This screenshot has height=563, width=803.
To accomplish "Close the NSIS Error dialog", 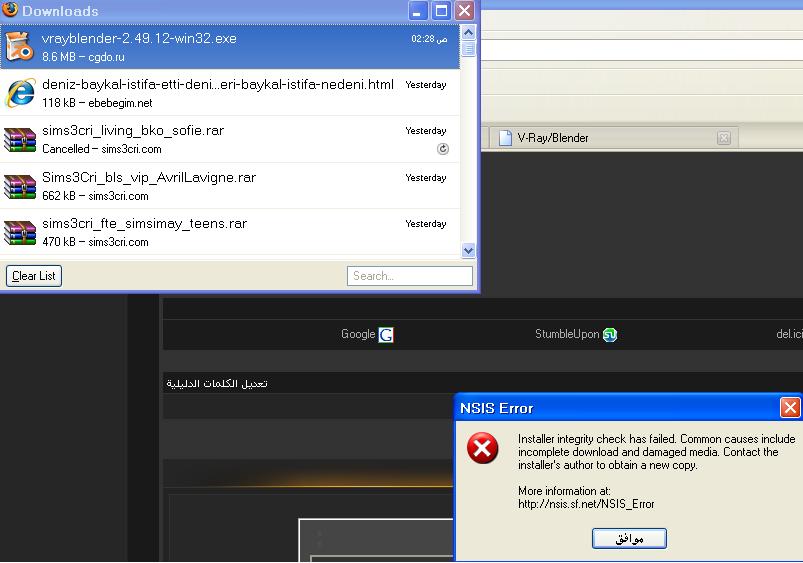I will tap(790, 408).
